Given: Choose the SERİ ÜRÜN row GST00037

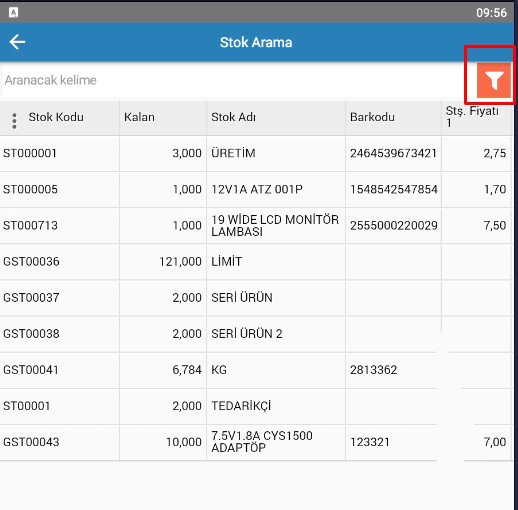Looking at the screenshot, I should (x=256, y=298).
